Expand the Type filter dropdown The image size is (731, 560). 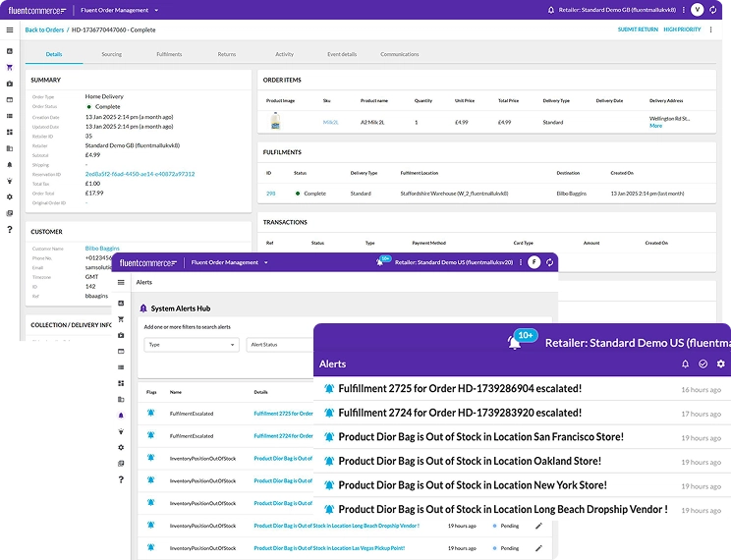click(191, 345)
